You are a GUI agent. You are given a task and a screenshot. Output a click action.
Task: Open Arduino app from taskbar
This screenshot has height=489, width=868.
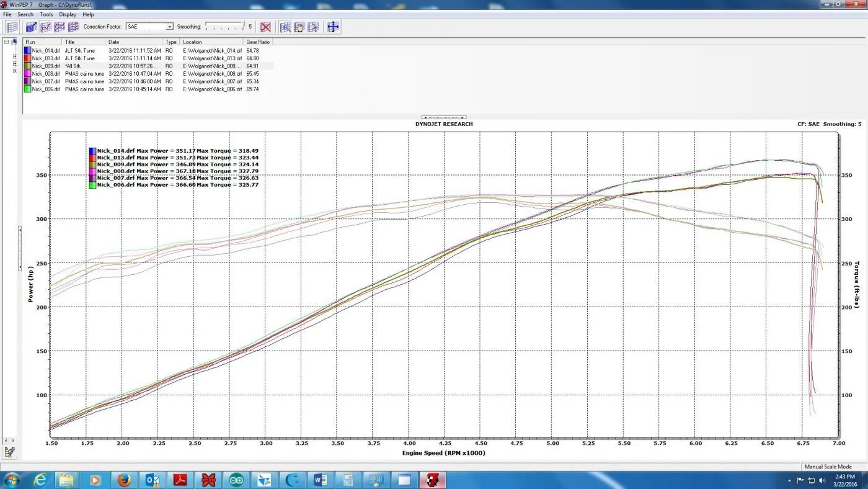(236, 480)
